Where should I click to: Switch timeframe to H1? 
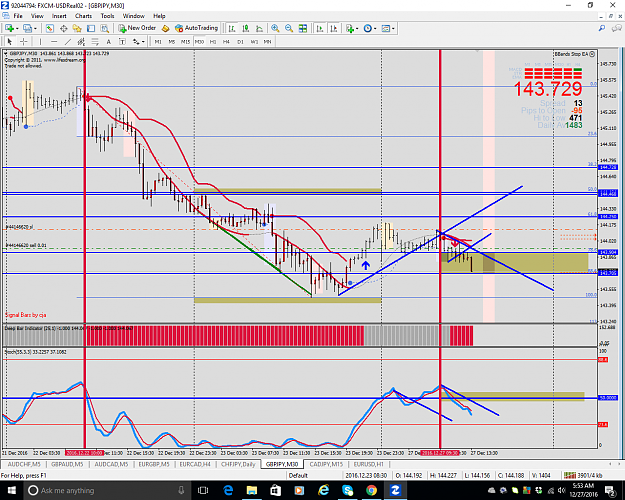(213, 41)
